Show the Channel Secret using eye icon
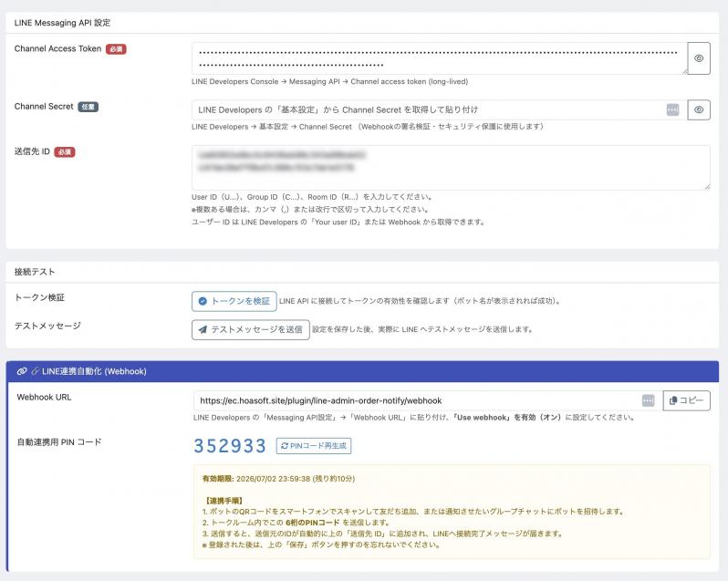This screenshot has height=581, width=728. coord(699,110)
